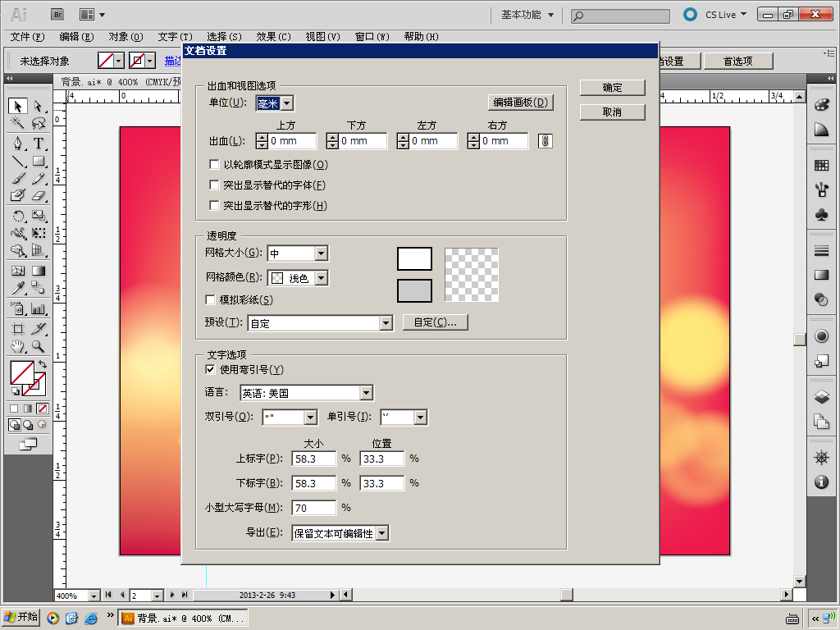840x630 pixels.
Task: Click the white transparency grid color swatch
Action: pyautogui.click(x=414, y=258)
